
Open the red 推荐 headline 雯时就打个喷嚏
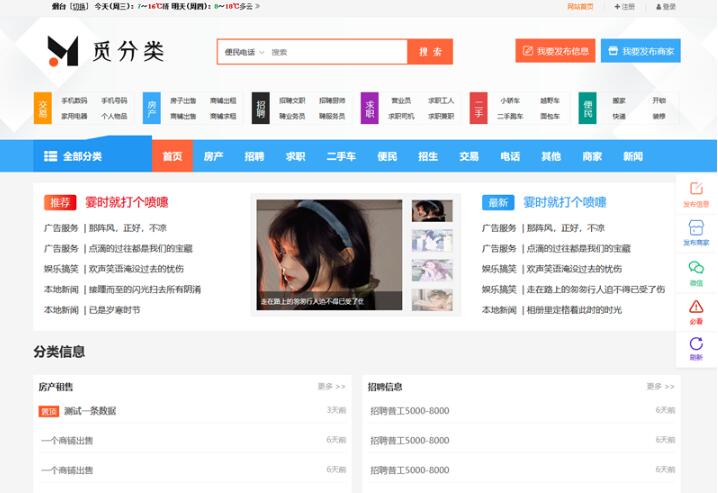pos(127,202)
